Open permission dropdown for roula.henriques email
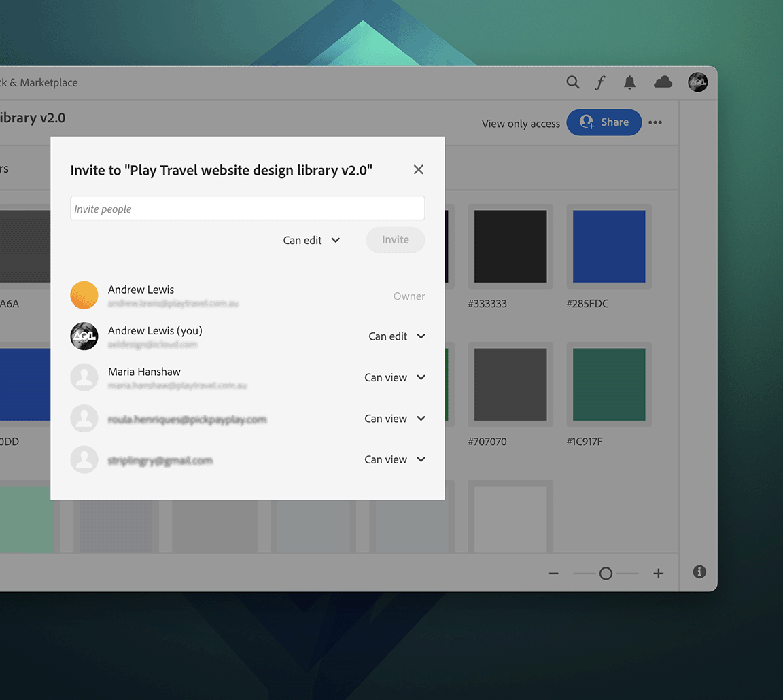Viewport: 783px width, 700px height. [395, 419]
